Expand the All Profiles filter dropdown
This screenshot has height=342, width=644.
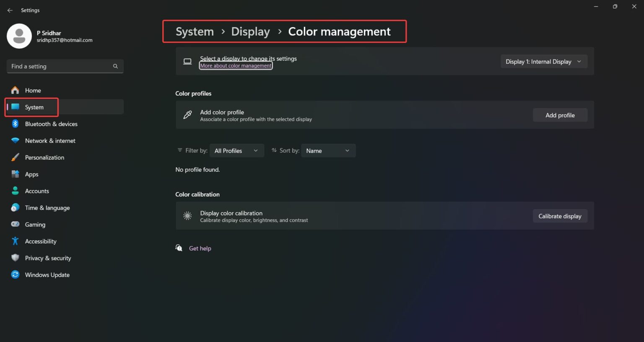coord(236,150)
